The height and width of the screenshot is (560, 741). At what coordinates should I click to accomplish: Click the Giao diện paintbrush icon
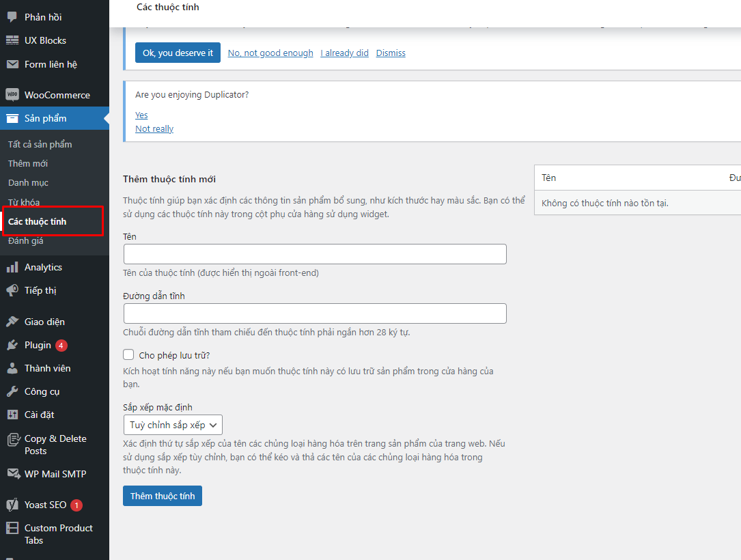pyautogui.click(x=12, y=322)
